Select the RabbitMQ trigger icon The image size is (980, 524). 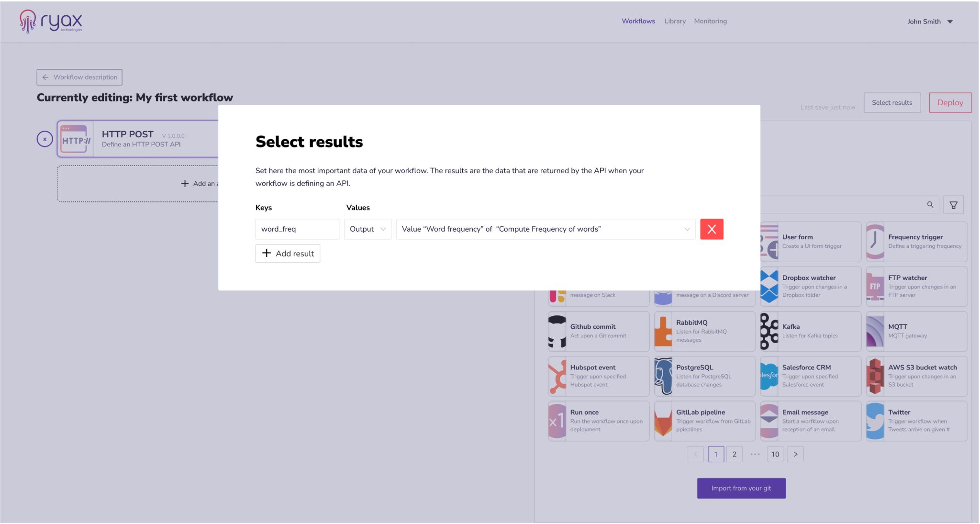(x=663, y=331)
